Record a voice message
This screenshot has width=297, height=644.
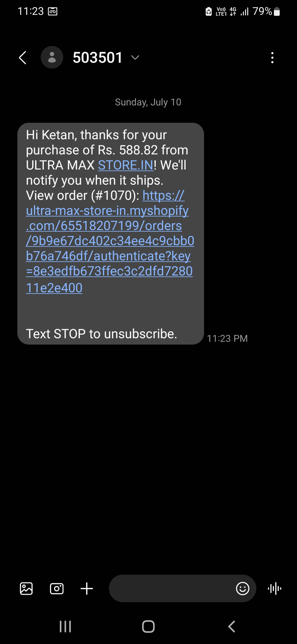274,589
